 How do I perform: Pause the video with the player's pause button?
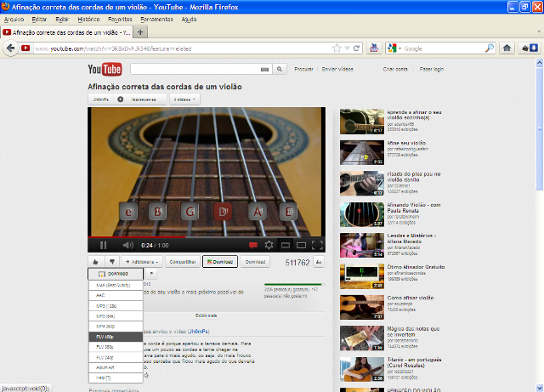[x=103, y=245]
